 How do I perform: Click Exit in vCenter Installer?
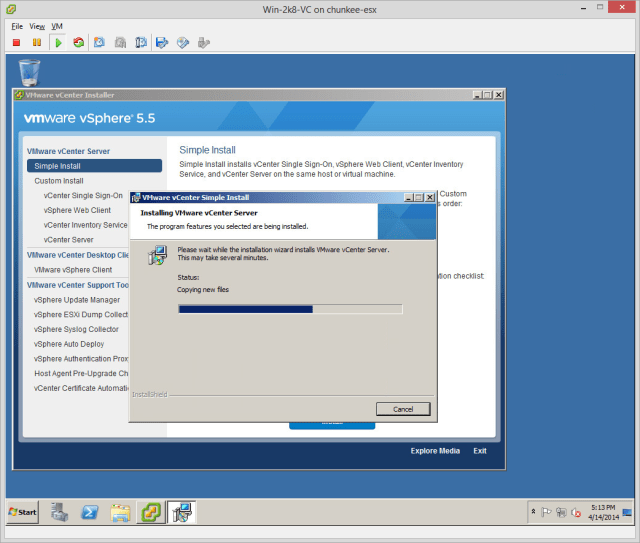[x=480, y=451]
